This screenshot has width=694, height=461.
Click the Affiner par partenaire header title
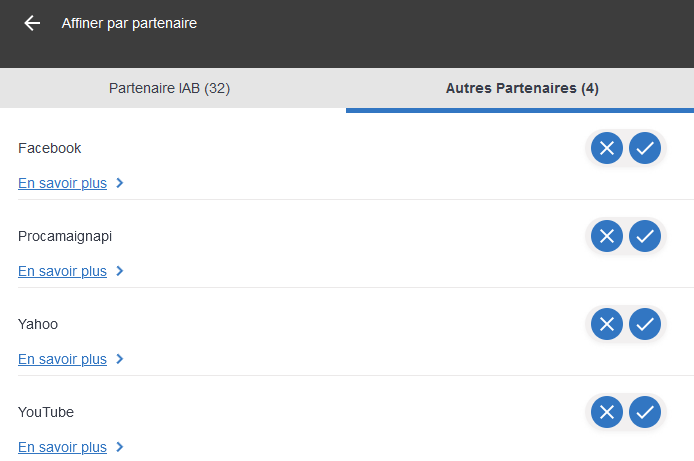129,23
